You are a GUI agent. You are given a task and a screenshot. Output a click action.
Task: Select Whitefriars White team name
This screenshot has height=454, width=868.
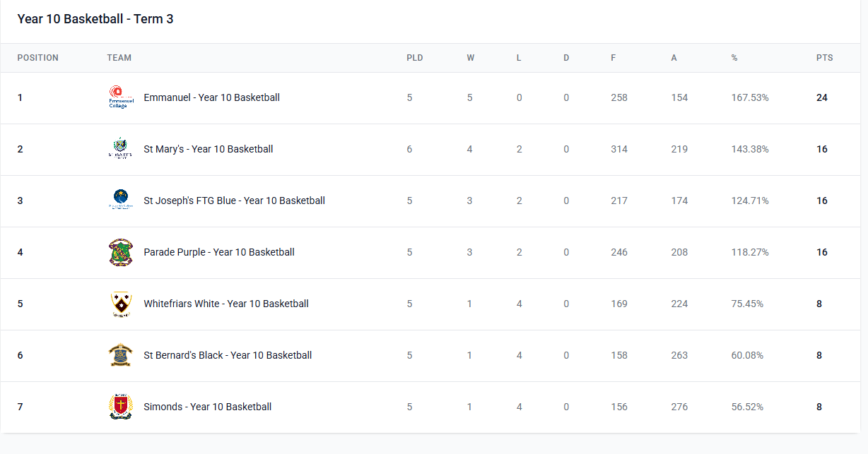[x=225, y=304]
